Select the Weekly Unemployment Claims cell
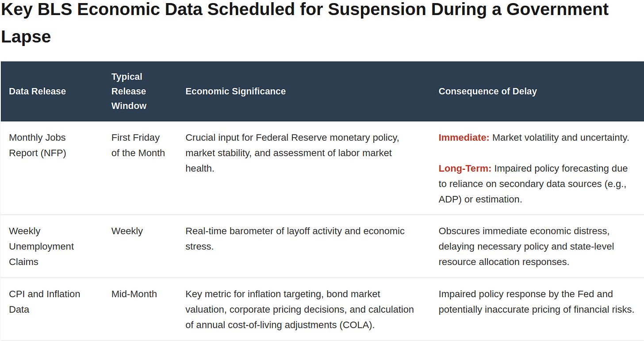The image size is (644, 341). pos(42,246)
